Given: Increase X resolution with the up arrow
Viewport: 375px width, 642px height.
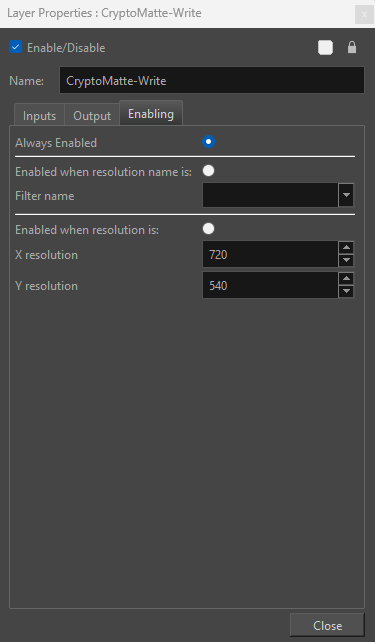Looking at the screenshot, I should click(x=346, y=248).
